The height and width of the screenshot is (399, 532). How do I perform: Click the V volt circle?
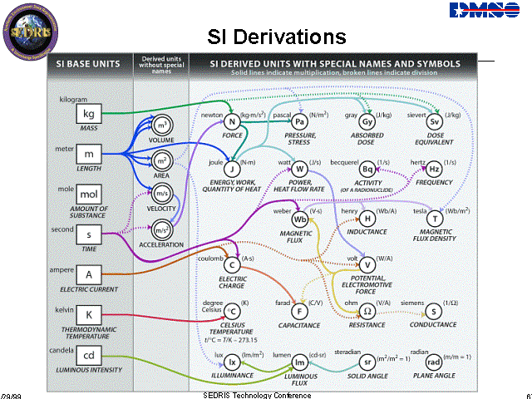point(367,265)
